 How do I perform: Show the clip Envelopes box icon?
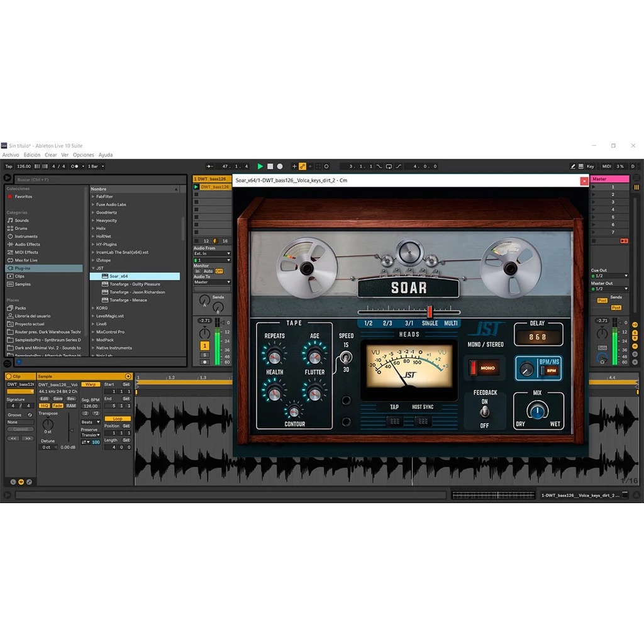pos(29,482)
